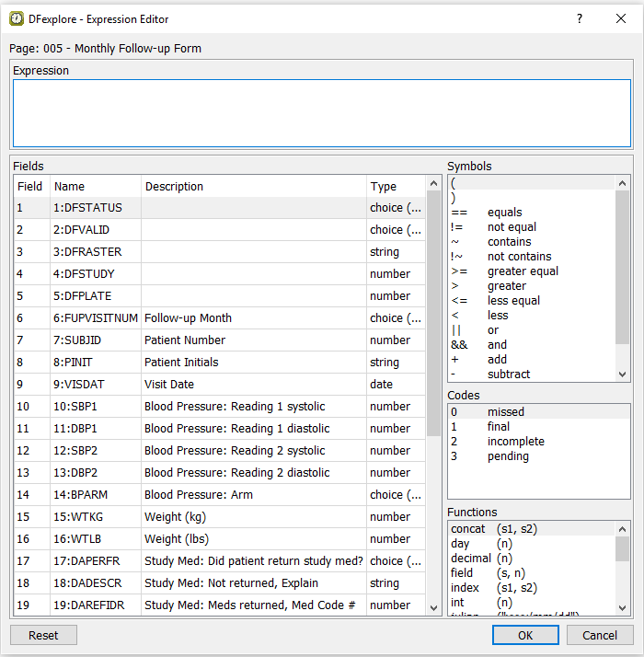This screenshot has width=644, height=657.
Task: Select the decimal (n) function
Action: click(x=483, y=559)
